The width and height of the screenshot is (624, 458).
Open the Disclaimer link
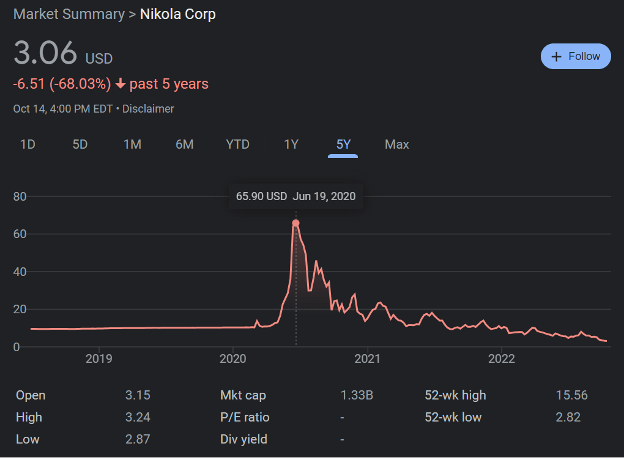pos(148,108)
